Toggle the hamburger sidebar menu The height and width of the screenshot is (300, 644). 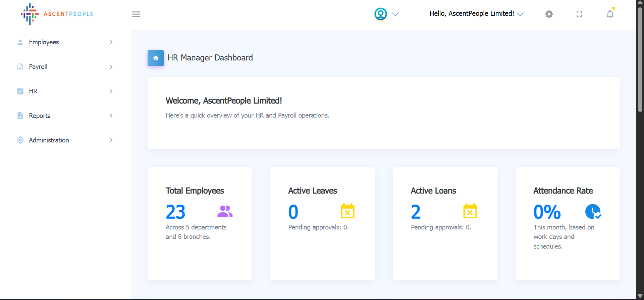[x=136, y=14]
